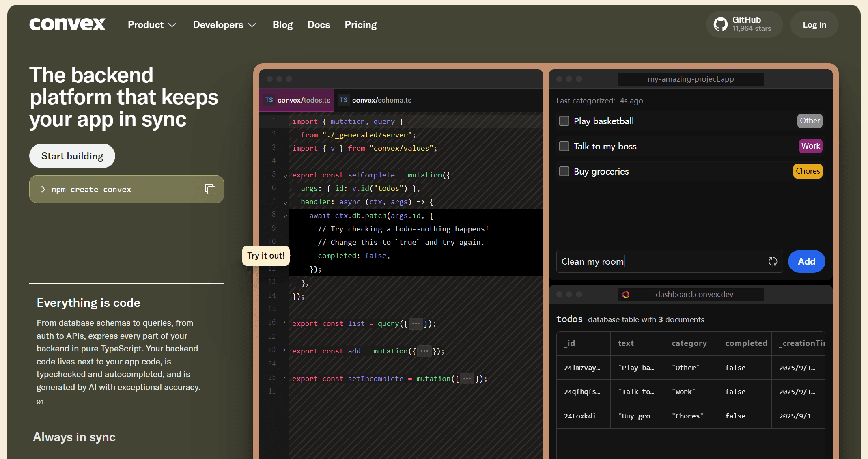The image size is (868, 459).
Task: Open the Pricing page
Action: [x=360, y=25]
